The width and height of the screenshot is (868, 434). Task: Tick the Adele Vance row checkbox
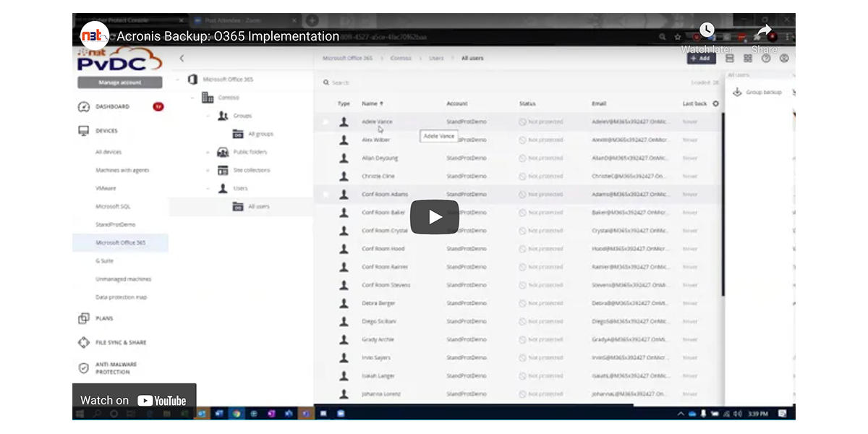click(325, 122)
